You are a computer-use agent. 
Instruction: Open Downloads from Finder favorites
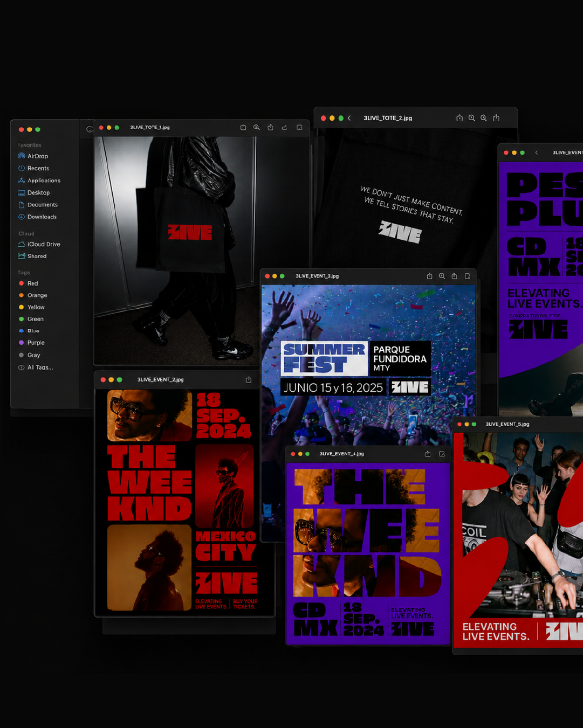click(37, 217)
